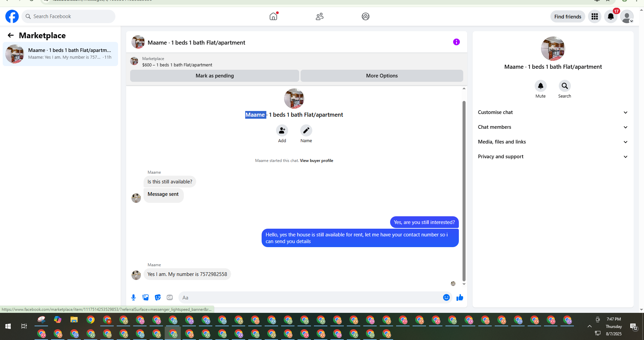
Task: Open Copilot from the taskbar
Action: click(x=58, y=320)
